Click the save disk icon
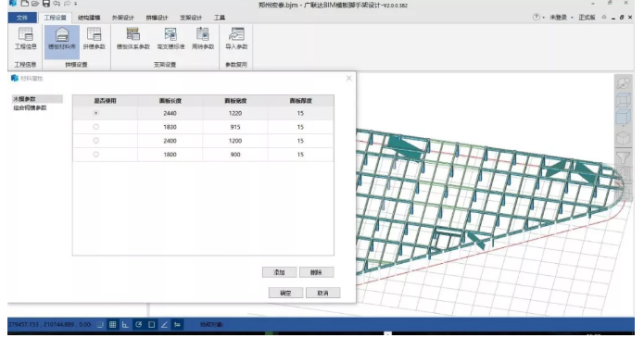This screenshot has width=644, height=338. pos(46,4)
